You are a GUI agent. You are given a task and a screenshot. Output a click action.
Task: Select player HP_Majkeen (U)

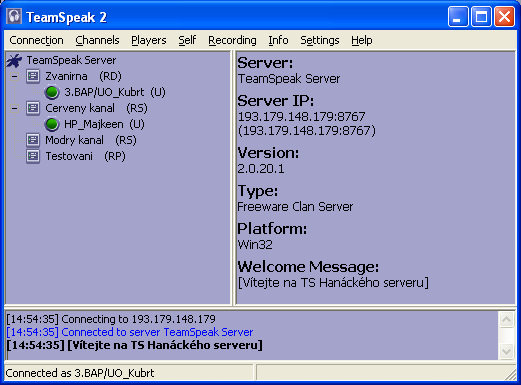click(x=104, y=124)
